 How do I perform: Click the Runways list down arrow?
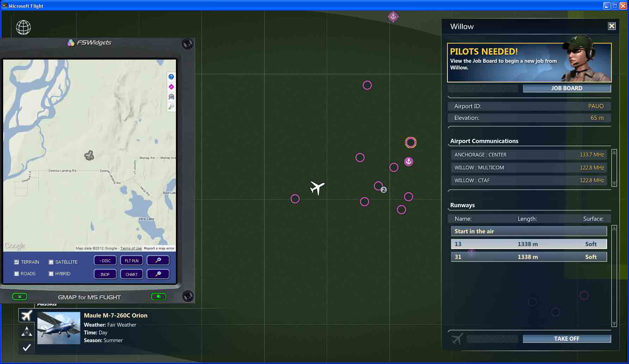614,324
